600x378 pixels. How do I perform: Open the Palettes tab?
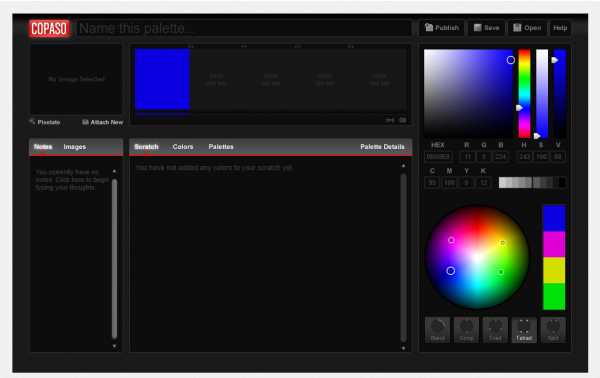221,147
